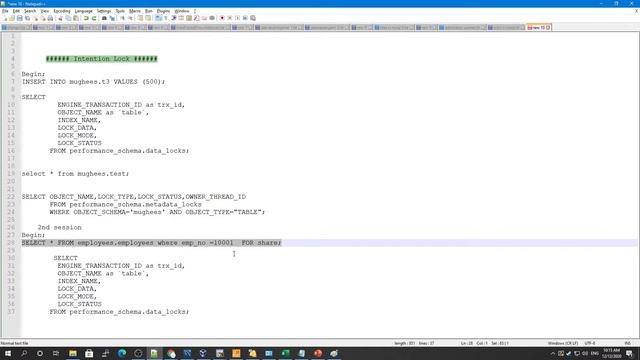Screen dimensions: 640x360
Task: Click the Open file toolbar icon
Action: coord(12,18)
